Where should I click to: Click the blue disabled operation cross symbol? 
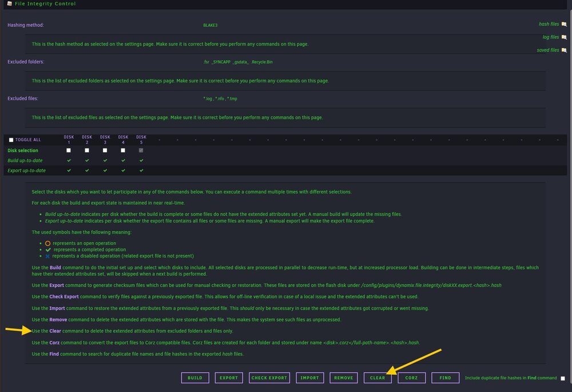tap(47, 256)
